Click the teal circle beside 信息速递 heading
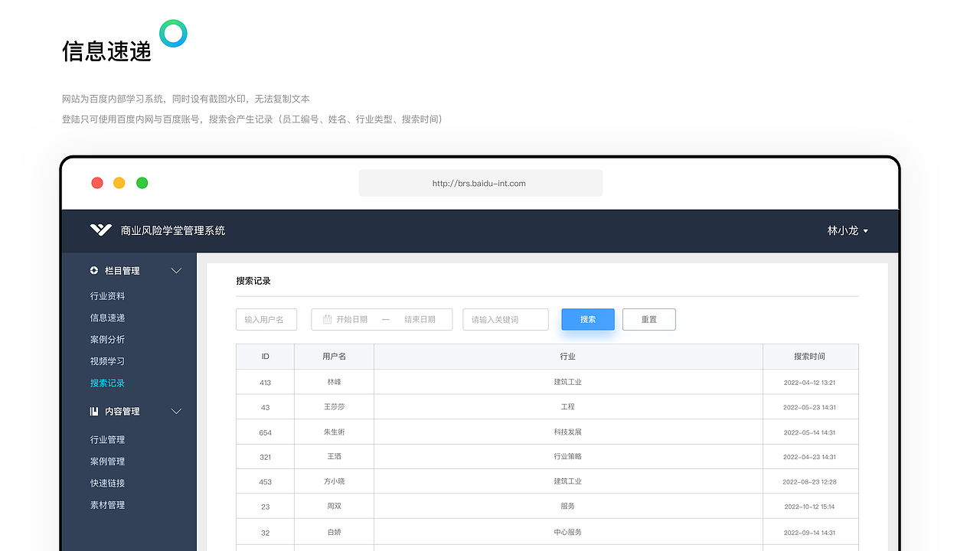The width and height of the screenshot is (980, 551). click(173, 34)
